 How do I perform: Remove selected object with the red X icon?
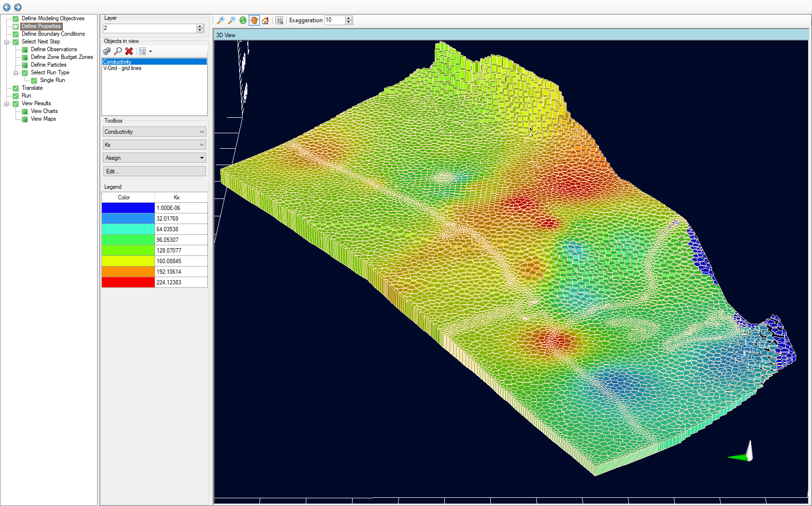(128, 51)
